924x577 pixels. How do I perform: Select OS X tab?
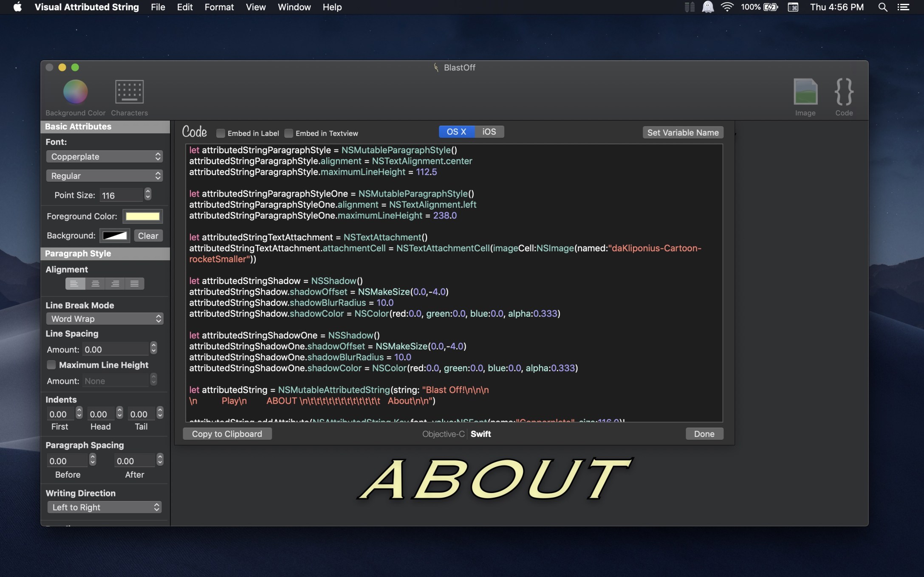tap(455, 132)
